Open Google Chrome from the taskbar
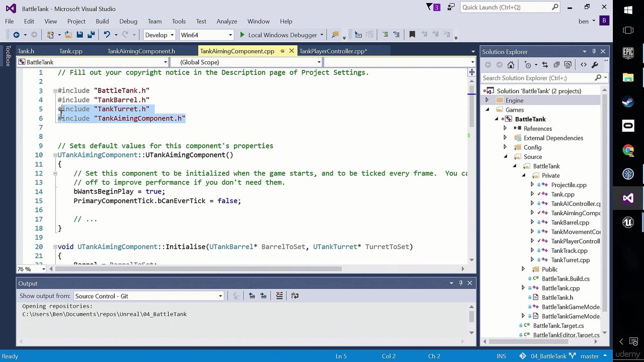Screen dimensions: 644x362 (x=628, y=150)
